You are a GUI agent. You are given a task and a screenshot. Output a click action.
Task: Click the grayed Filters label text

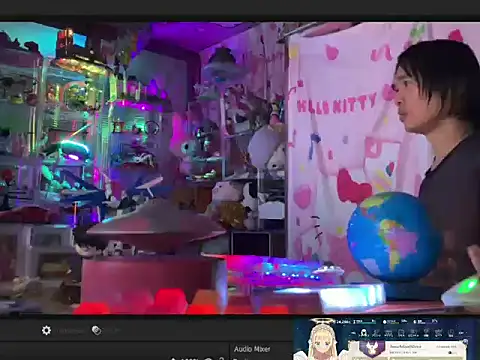pos(113,331)
